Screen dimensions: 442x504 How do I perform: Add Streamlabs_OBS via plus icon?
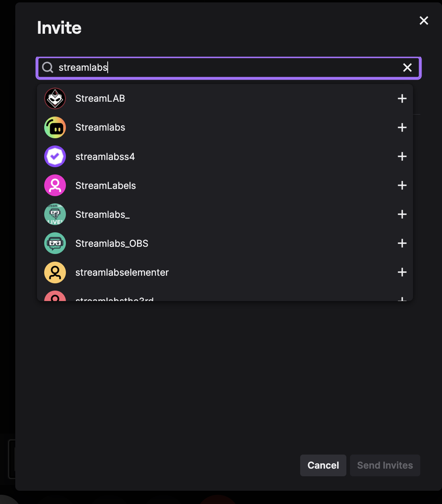tap(402, 243)
